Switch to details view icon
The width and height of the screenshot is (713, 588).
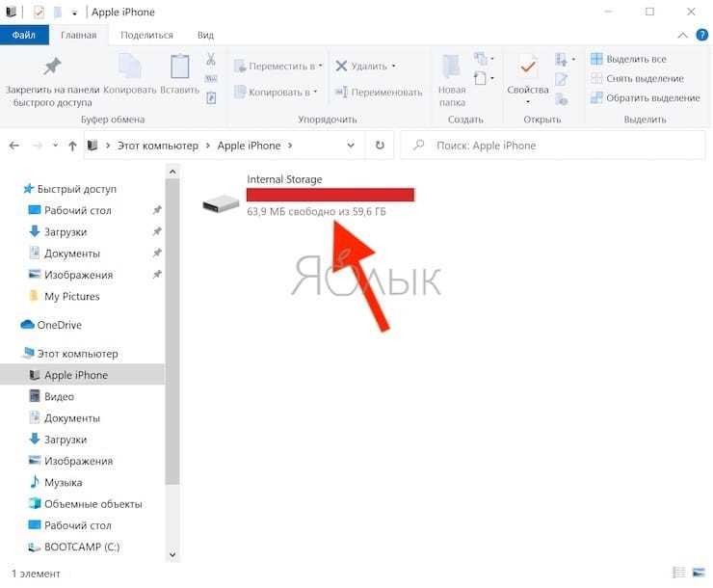point(679,572)
